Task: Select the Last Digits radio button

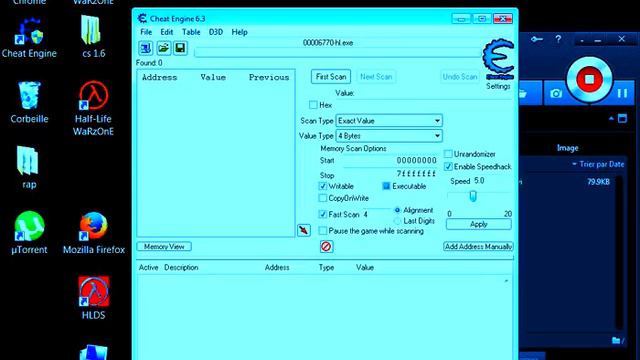Action: tap(398, 221)
